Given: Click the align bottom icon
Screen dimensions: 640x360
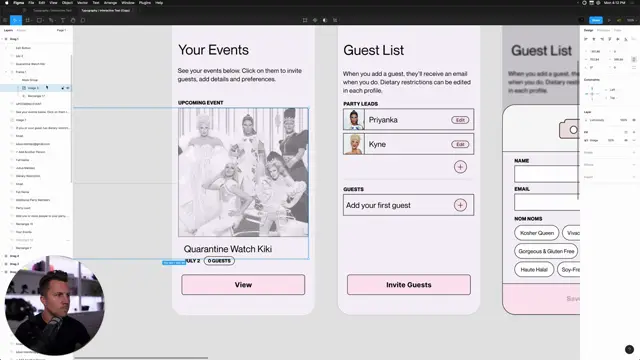Looking at the screenshot, I should click(626, 39).
